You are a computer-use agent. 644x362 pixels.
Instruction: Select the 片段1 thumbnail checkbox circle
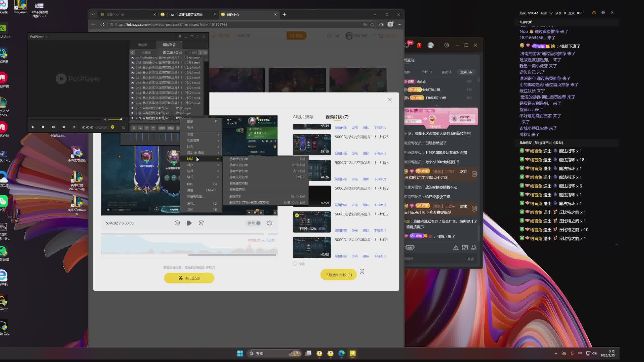click(297, 241)
